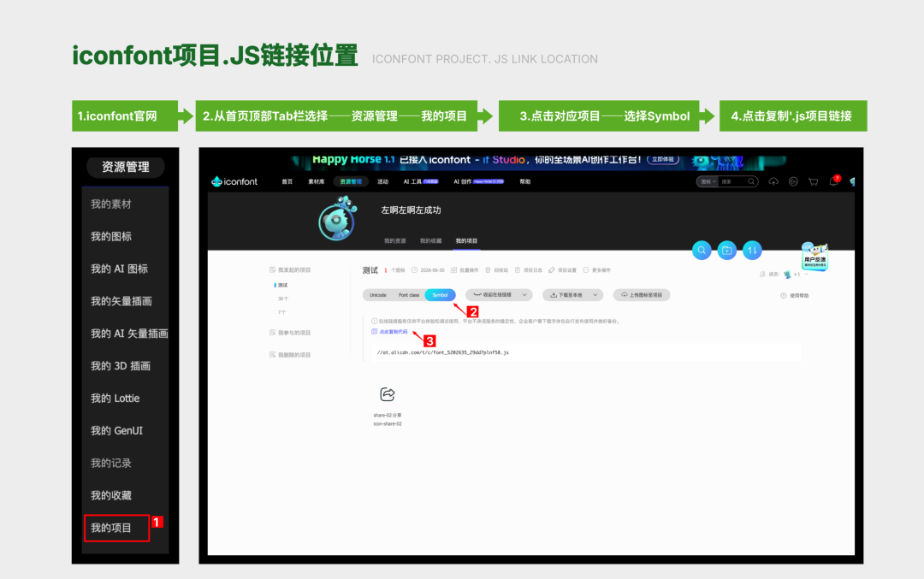Click the magnifier in the header search box
The height and width of the screenshot is (579, 924).
click(751, 181)
